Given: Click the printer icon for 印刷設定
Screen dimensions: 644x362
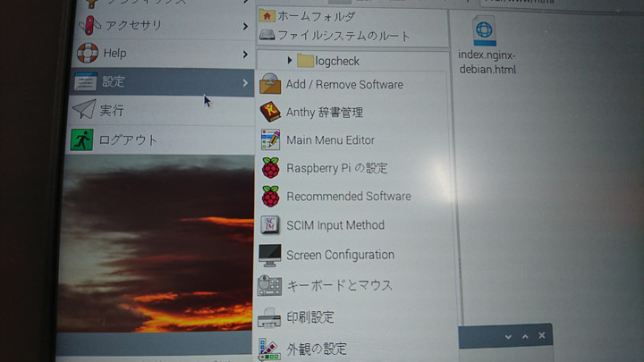Looking at the screenshot, I should pyautogui.click(x=269, y=317).
